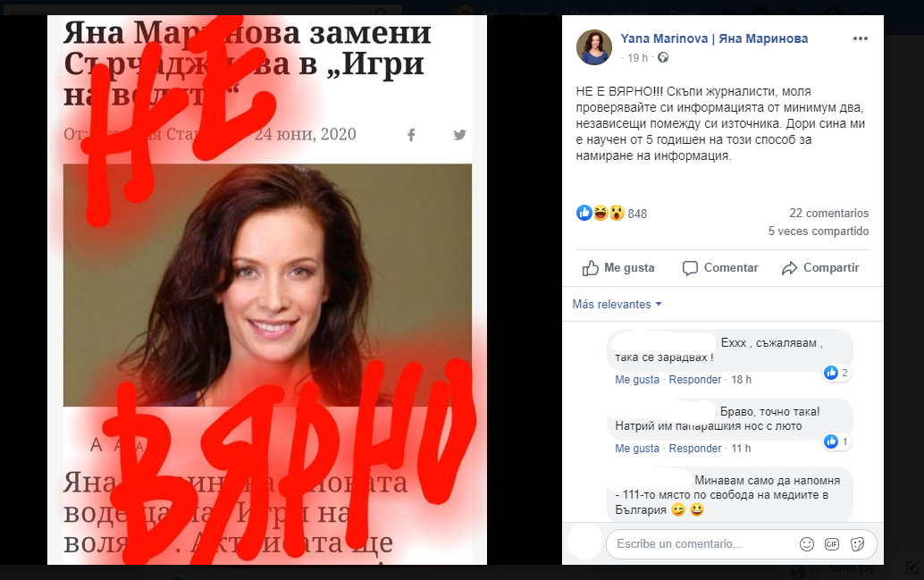The width and height of the screenshot is (924, 580).
Task: Expand the Más relevantes sorting dropdown
Action: [617, 304]
